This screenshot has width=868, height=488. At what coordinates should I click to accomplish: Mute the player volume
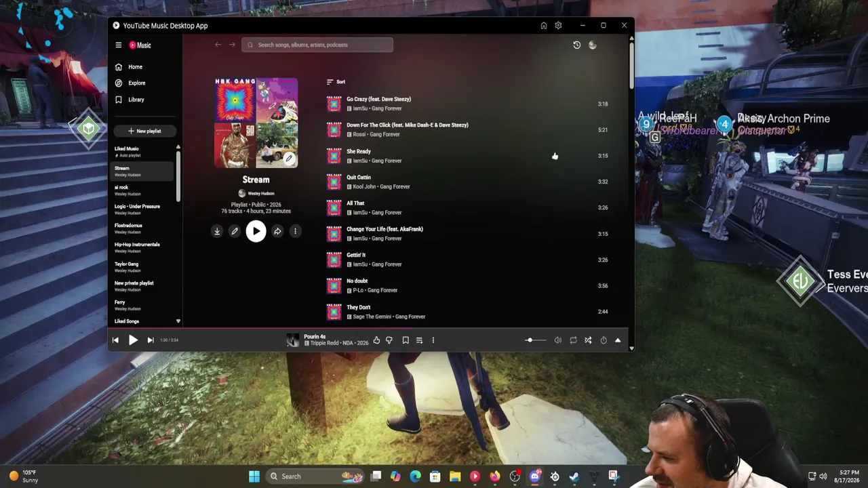(x=558, y=340)
